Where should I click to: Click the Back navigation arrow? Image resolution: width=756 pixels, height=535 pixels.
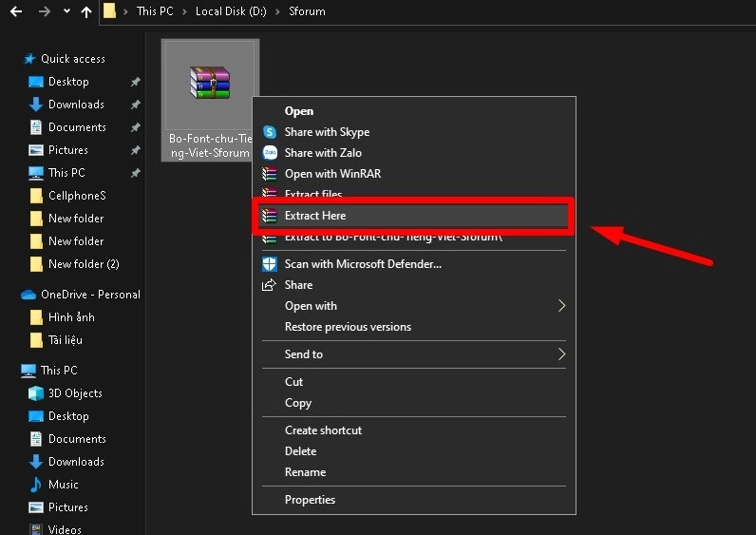pos(16,11)
